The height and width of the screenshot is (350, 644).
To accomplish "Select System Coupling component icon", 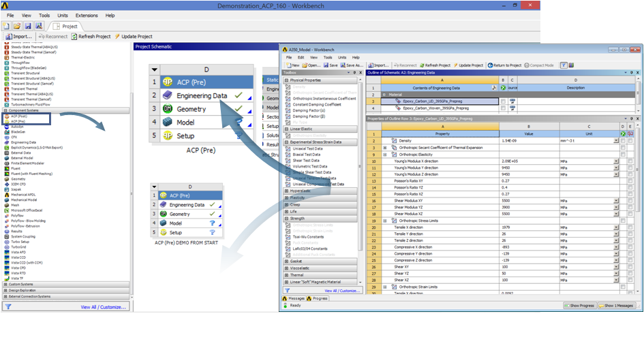I will pos(7,237).
